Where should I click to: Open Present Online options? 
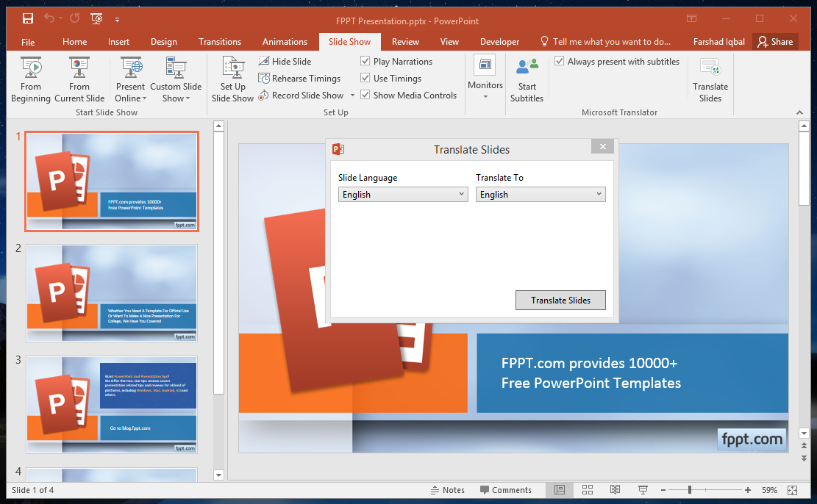point(130,80)
